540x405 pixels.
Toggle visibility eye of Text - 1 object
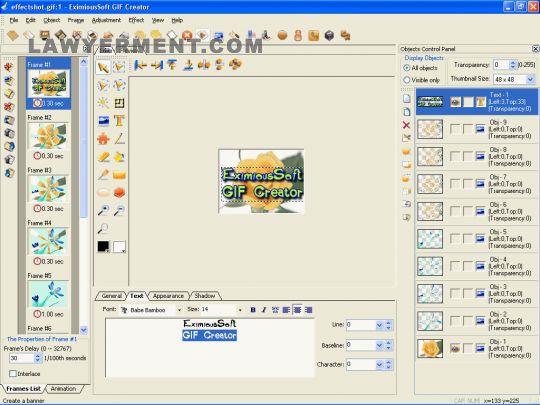455,102
